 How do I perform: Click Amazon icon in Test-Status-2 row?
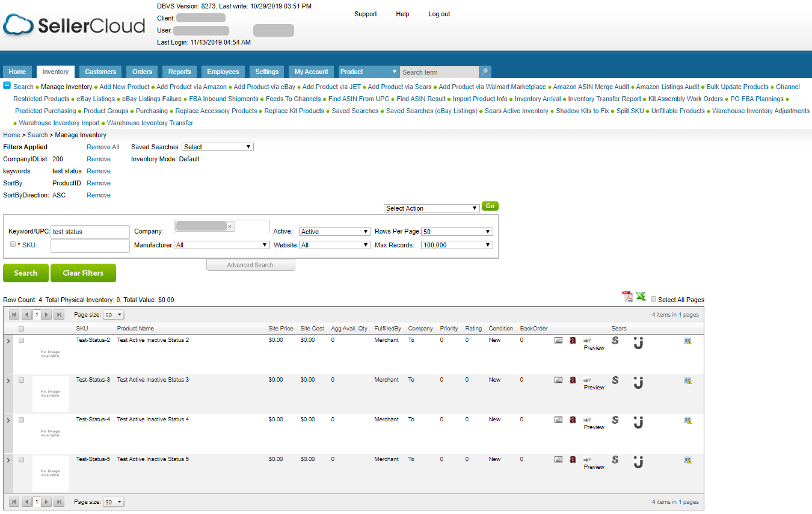(573, 341)
